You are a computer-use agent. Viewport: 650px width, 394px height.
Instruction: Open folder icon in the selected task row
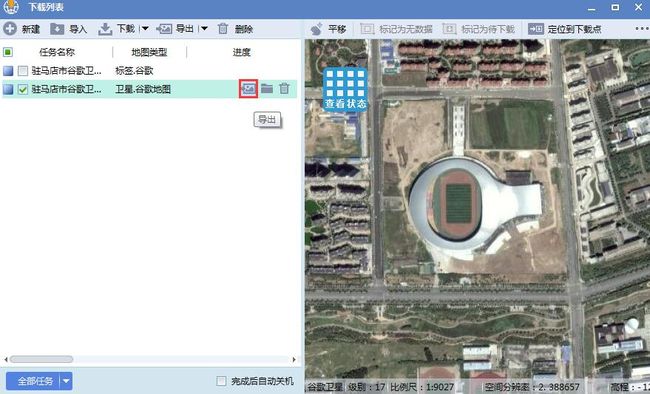pos(267,89)
